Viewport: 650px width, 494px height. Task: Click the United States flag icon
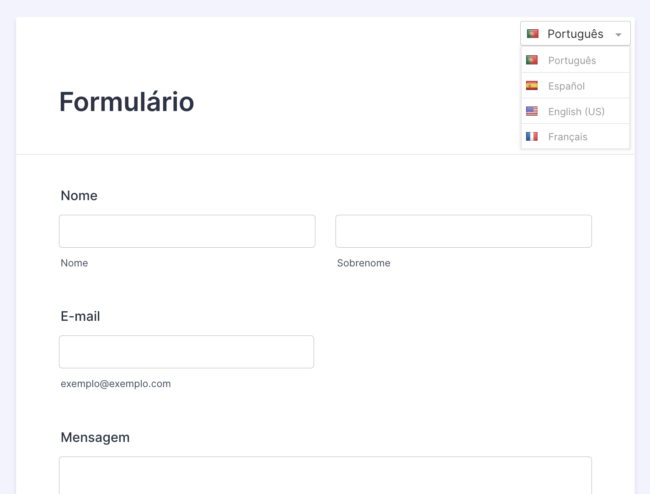click(532, 111)
